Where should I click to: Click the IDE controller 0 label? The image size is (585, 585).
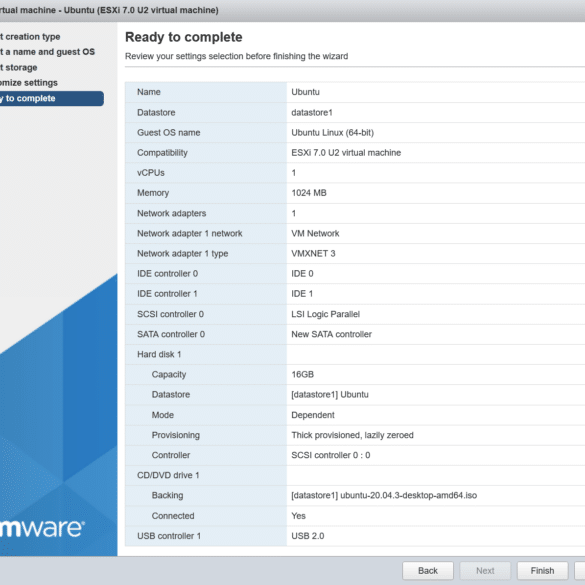167,274
